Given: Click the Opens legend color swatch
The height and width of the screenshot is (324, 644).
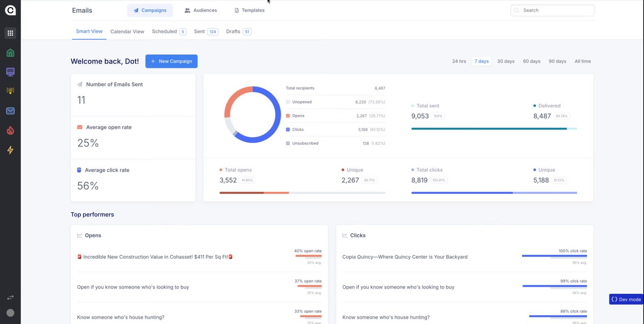Looking at the screenshot, I should (x=288, y=116).
